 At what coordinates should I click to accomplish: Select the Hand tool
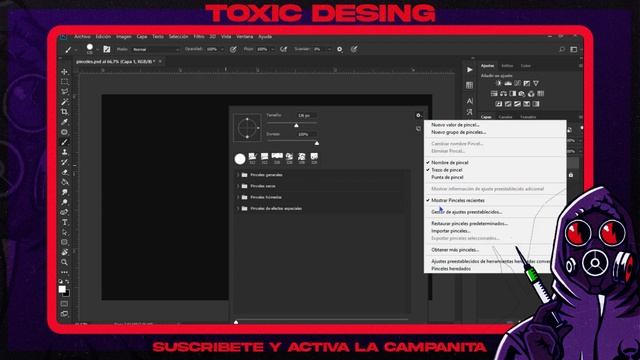pyautogui.click(x=64, y=252)
